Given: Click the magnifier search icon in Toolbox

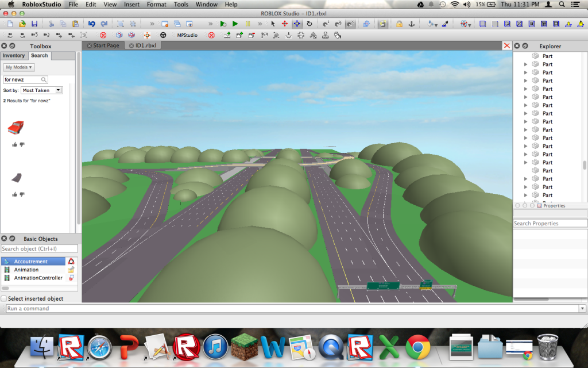Looking at the screenshot, I should coord(44,79).
